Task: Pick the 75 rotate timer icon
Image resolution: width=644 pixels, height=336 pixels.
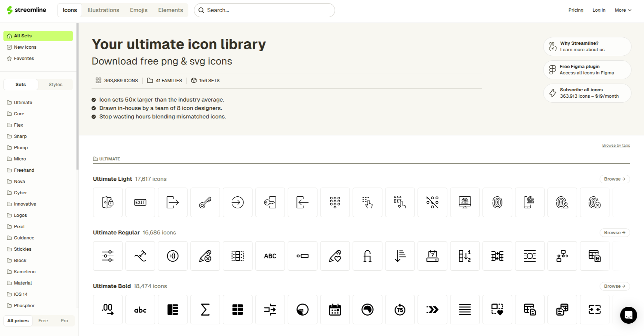Action: 400,310
